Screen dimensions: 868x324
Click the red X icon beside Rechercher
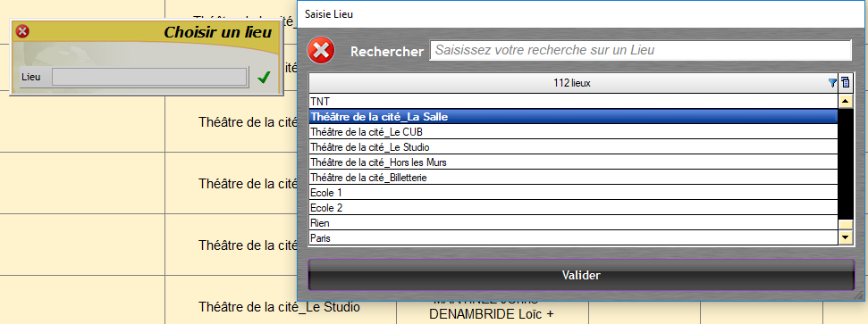[x=321, y=50]
